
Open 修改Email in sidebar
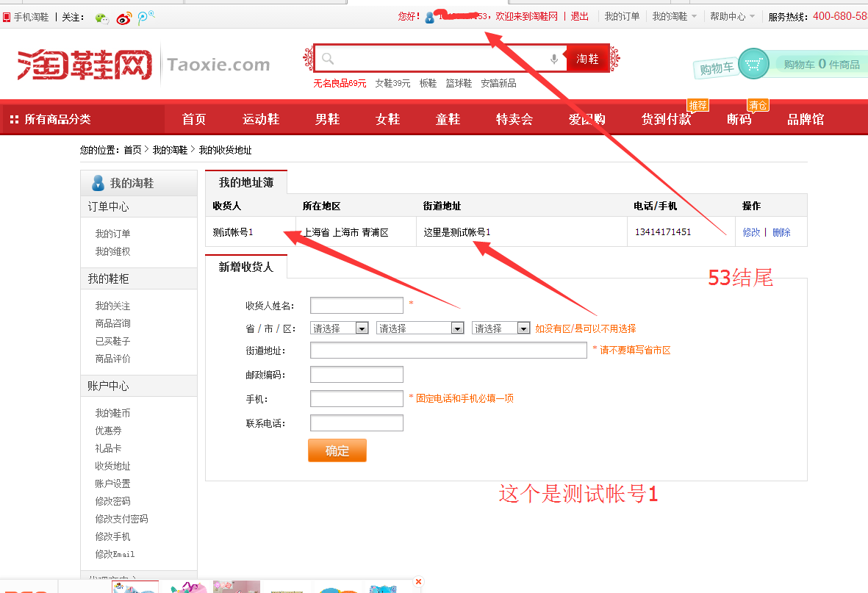coord(115,554)
